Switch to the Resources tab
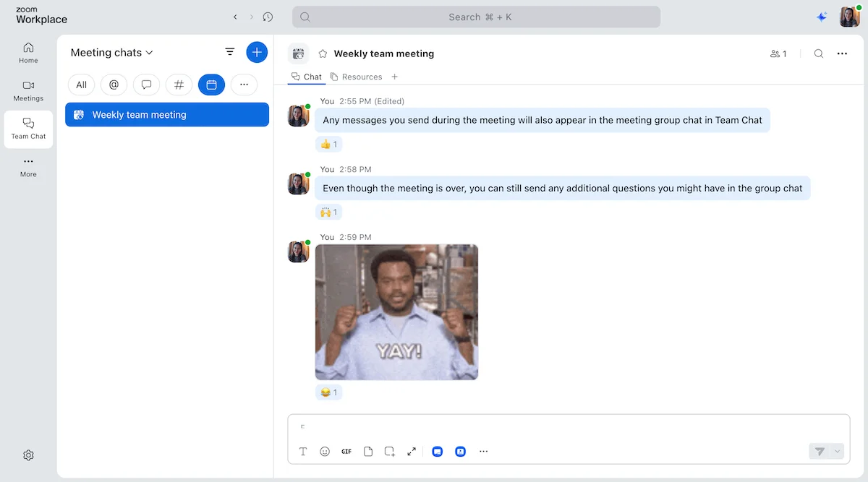This screenshot has height=482, width=868. point(357,77)
